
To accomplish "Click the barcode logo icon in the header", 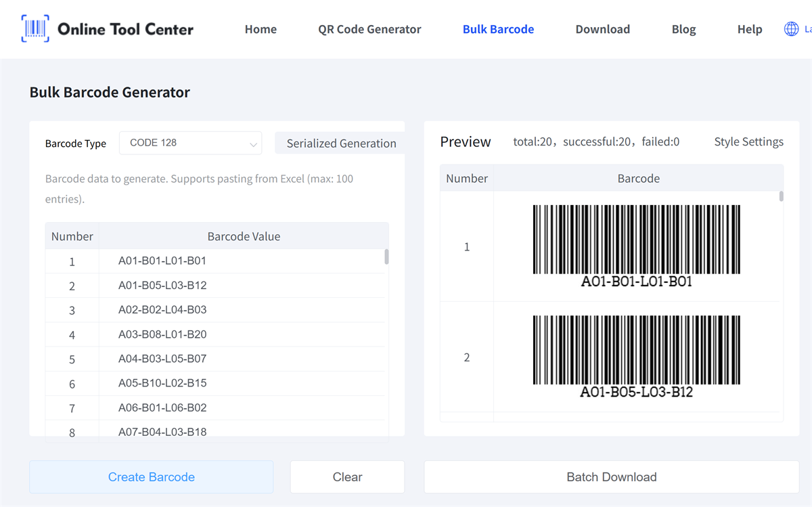I will (x=34, y=28).
